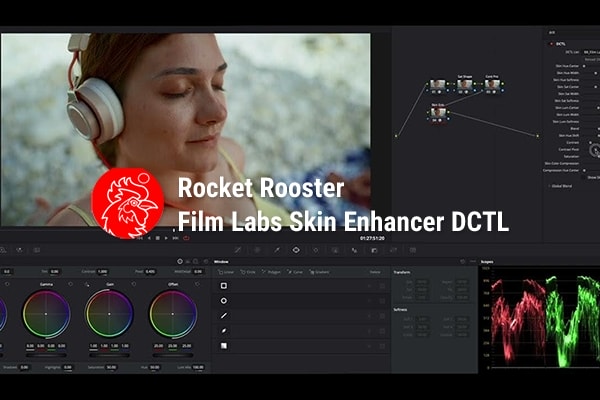Click the Saturation 50.00 value field
The image size is (600, 400).
(111, 367)
